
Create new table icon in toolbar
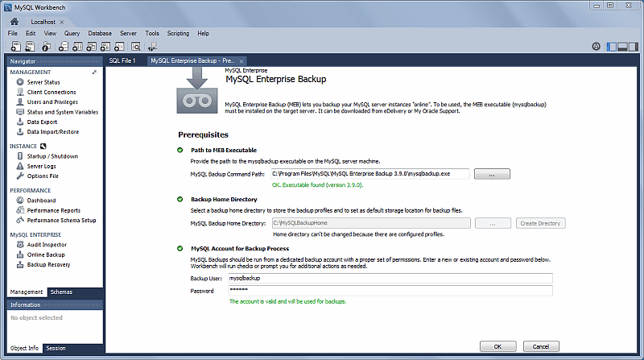77,47
